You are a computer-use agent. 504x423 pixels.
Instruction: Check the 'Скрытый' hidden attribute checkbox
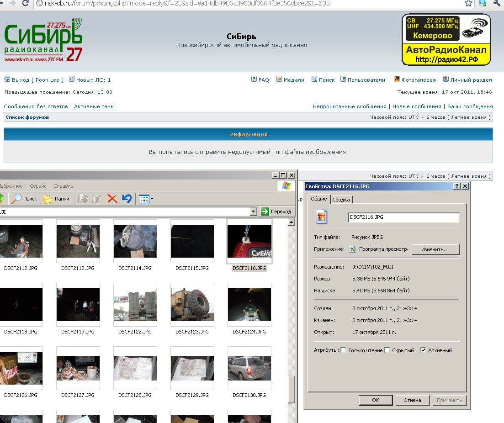pyautogui.click(x=387, y=350)
